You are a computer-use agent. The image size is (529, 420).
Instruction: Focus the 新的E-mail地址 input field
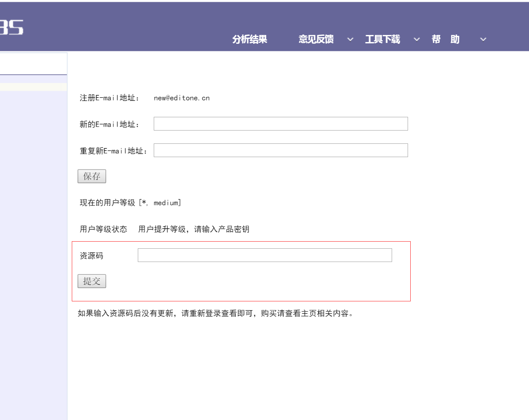click(280, 124)
